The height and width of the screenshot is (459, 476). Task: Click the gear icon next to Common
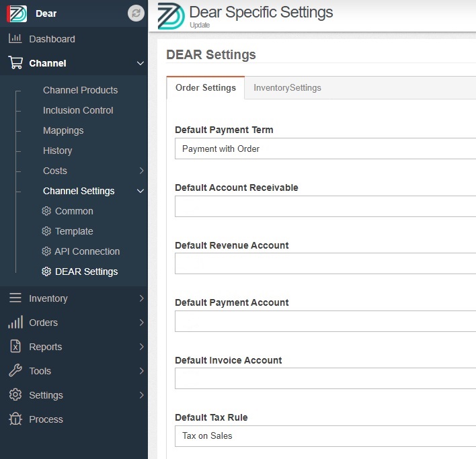pos(46,211)
